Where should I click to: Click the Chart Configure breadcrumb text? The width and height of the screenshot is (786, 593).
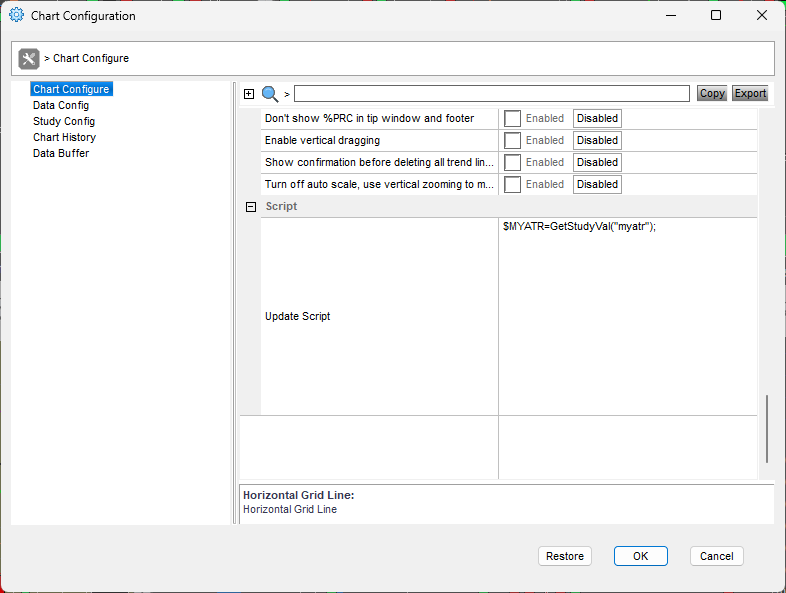pos(91,59)
